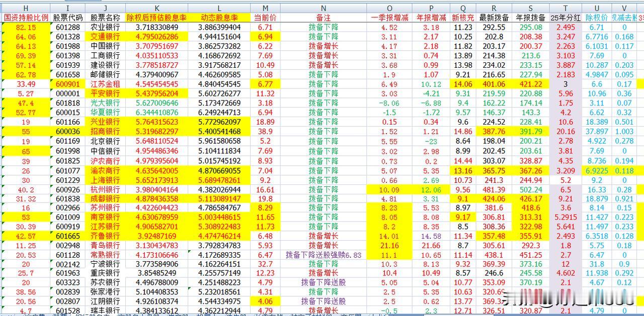
Task: Select the 502.24 annual provision cell
Action: tap(530, 190)
